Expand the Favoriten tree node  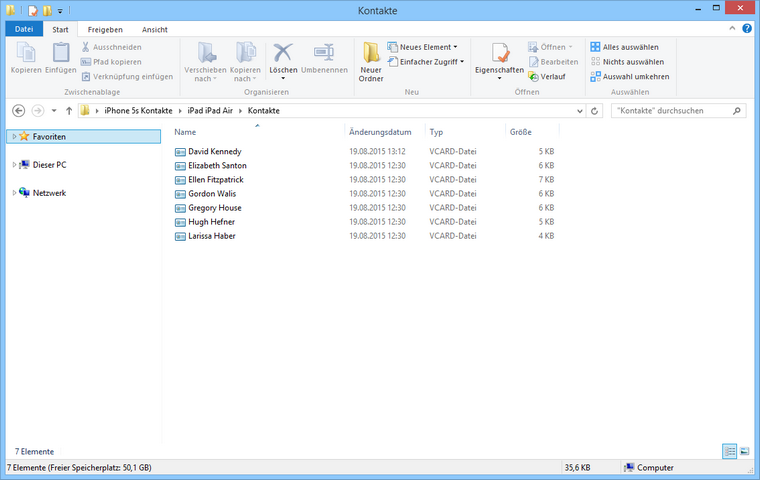click(x=13, y=136)
